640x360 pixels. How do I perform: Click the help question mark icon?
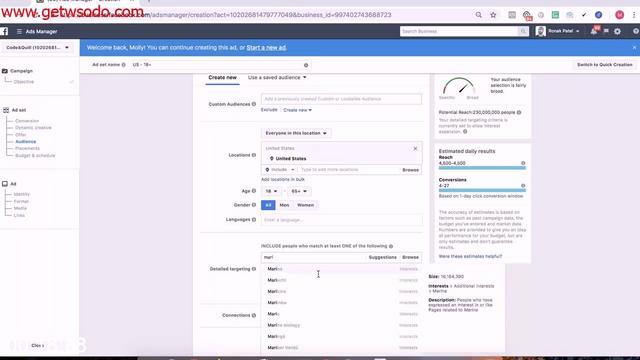click(636, 31)
